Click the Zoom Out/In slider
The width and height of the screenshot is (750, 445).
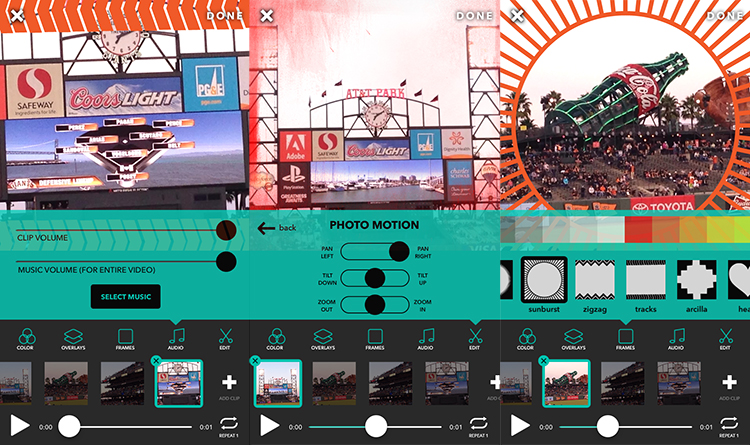coord(375,305)
